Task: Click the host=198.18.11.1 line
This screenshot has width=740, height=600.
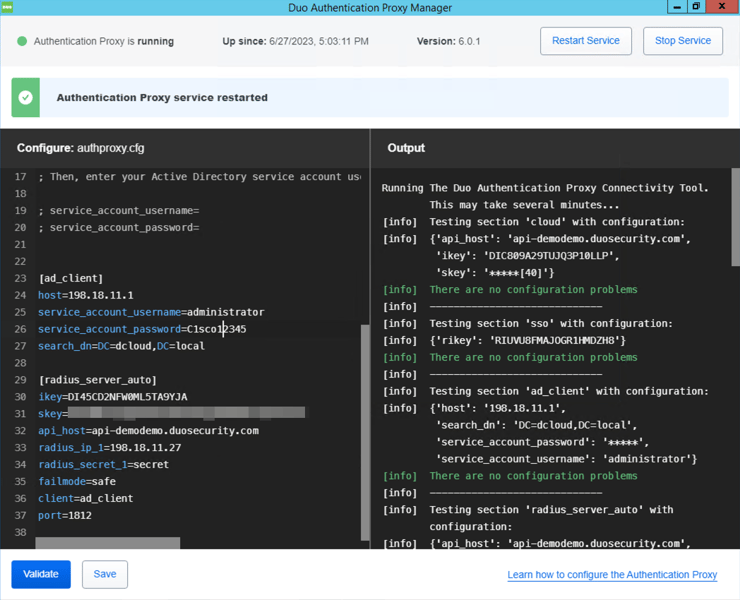Action: coord(86,296)
